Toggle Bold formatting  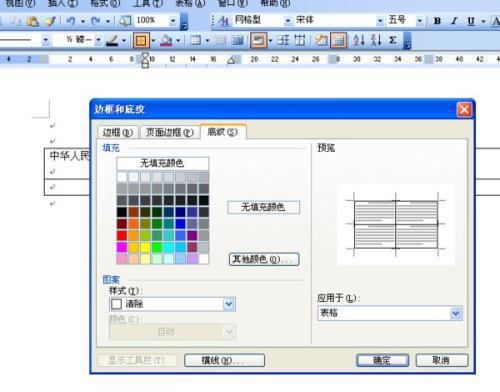437,21
